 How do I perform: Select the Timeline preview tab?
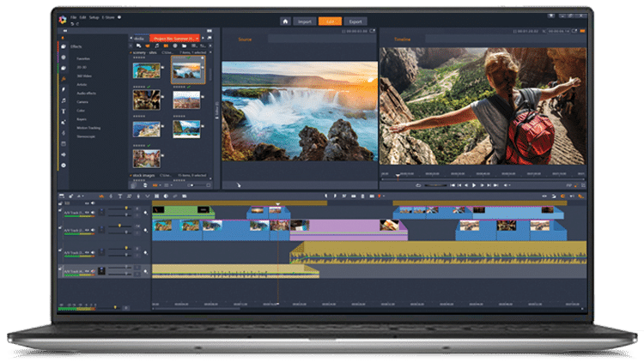point(402,39)
